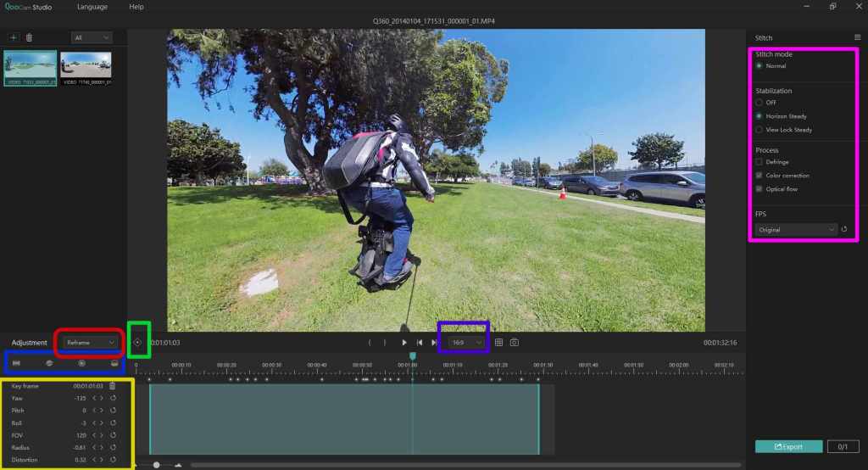This screenshot has height=470, width=868.
Task: Open the FPS Original dropdown
Action: [x=795, y=229]
